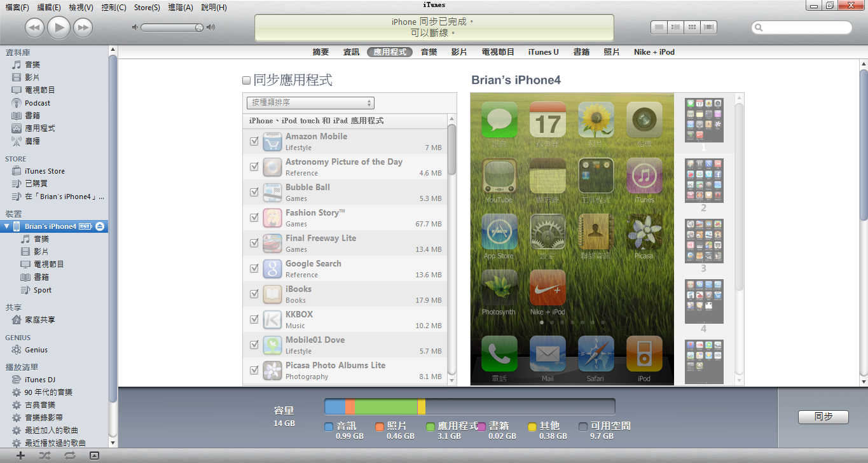Select home screen page 3 thumbnail
Viewport: 868px width, 463px height.
[704, 241]
